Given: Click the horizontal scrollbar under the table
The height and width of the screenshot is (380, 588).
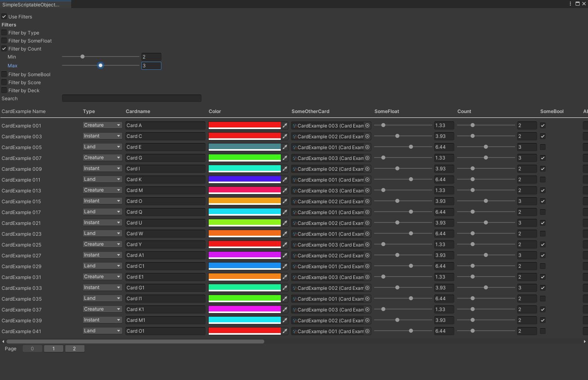Looking at the screenshot, I should pyautogui.click(x=135, y=342).
